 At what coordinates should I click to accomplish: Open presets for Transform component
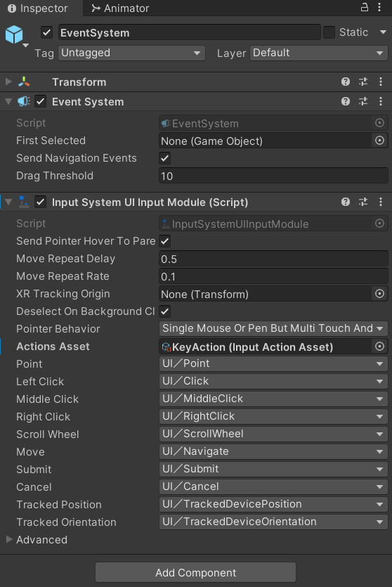click(x=363, y=82)
